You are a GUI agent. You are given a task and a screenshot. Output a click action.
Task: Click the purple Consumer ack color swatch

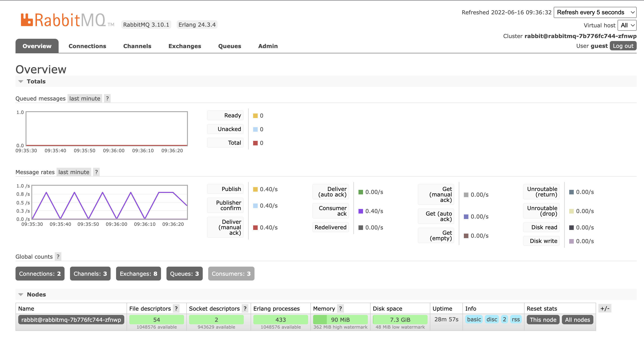361,211
